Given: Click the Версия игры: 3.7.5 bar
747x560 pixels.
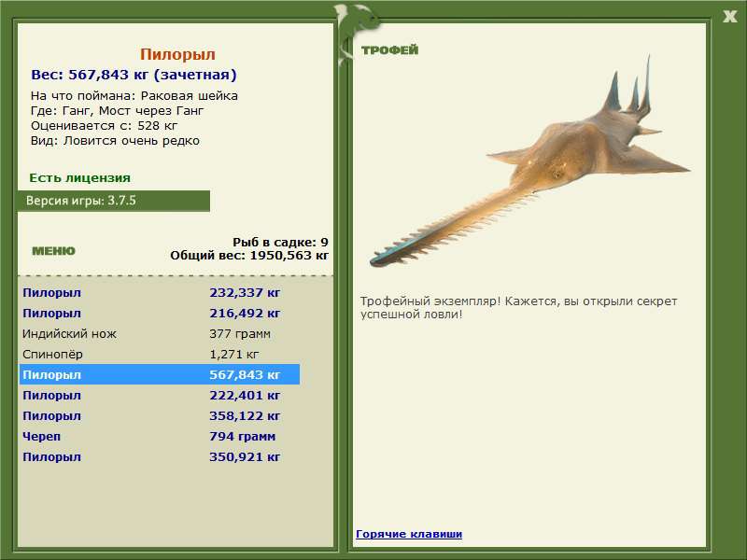Looking at the screenshot, I should point(113,201).
